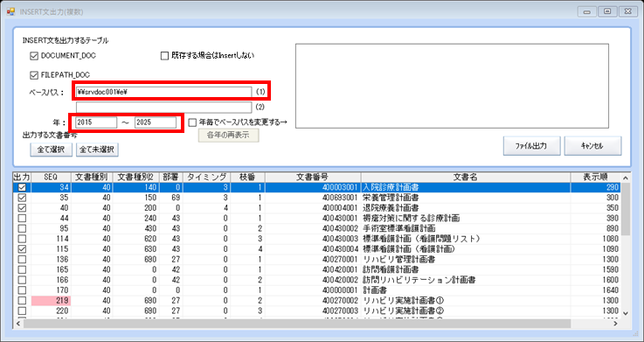Select the 訪問看護計画書 row
This screenshot has width=644, height=342.
(x=316, y=269)
